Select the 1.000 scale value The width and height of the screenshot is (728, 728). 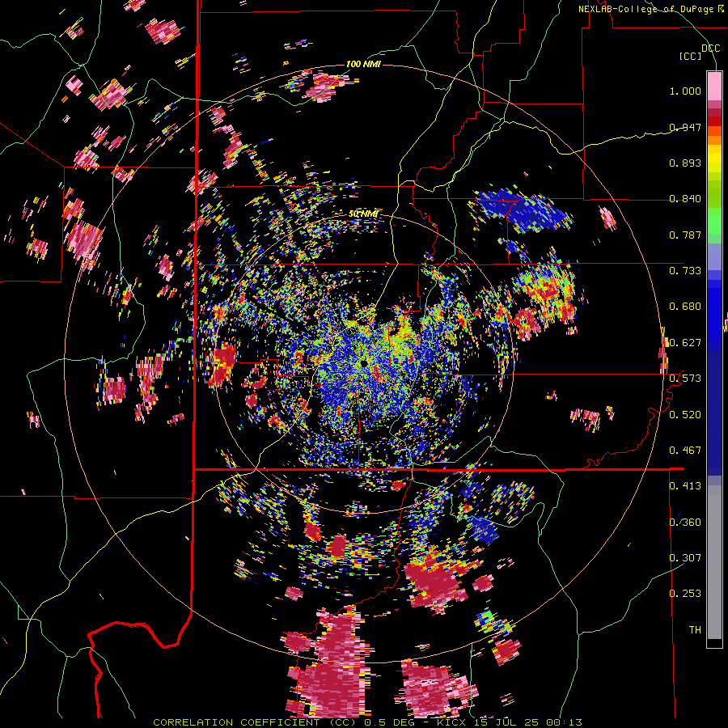pyautogui.click(x=685, y=91)
